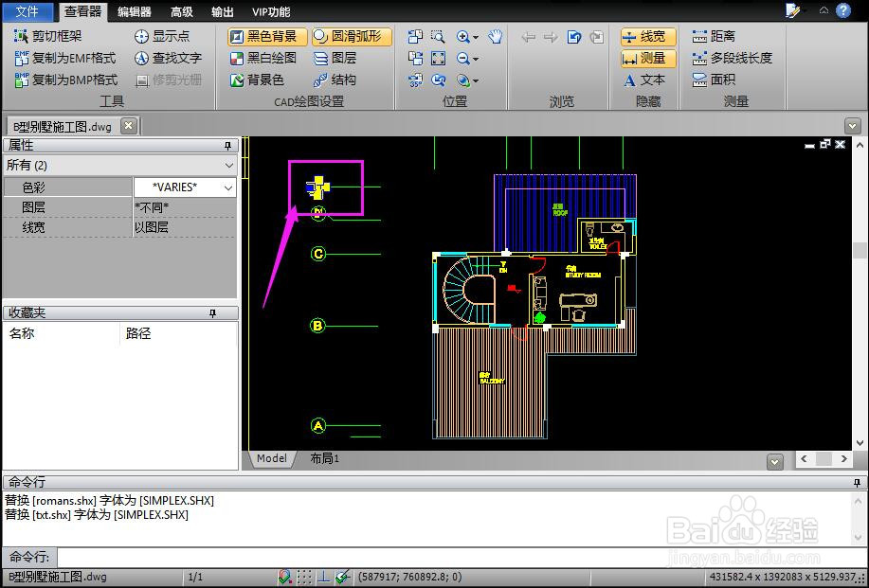The width and height of the screenshot is (869, 588).
Task: Click the 3D orbit globe icon
Action: pos(462,80)
